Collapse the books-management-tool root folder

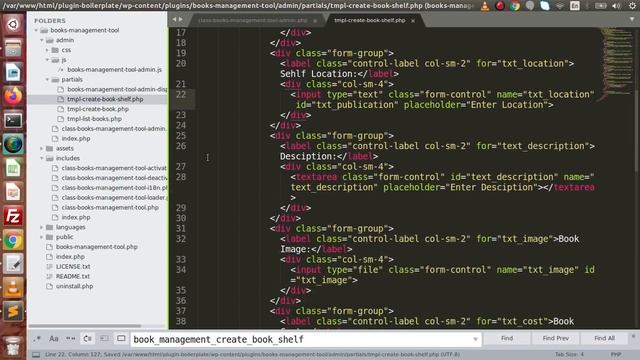(36, 30)
